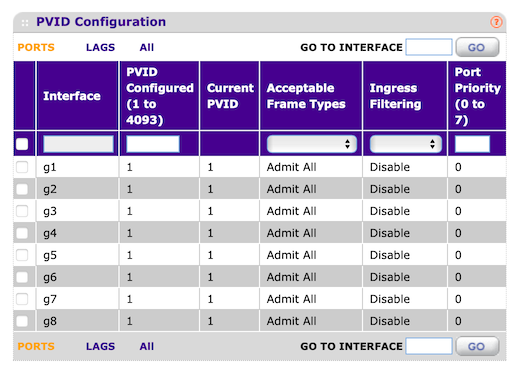Tick the select-all checkbox in header row
Image resolution: width=519 pixels, height=368 pixels.
point(22,144)
